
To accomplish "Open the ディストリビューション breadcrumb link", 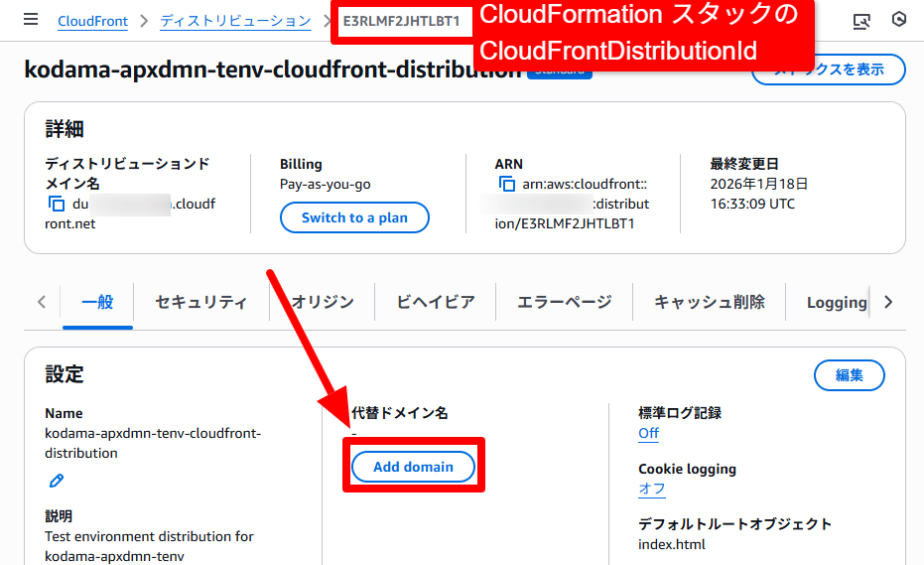I will click(235, 21).
